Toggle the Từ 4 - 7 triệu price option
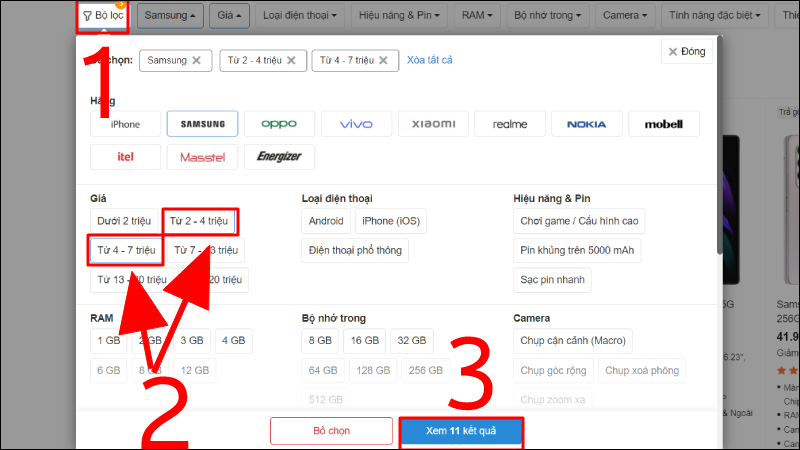This screenshot has width=800, height=450. coord(126,251)
